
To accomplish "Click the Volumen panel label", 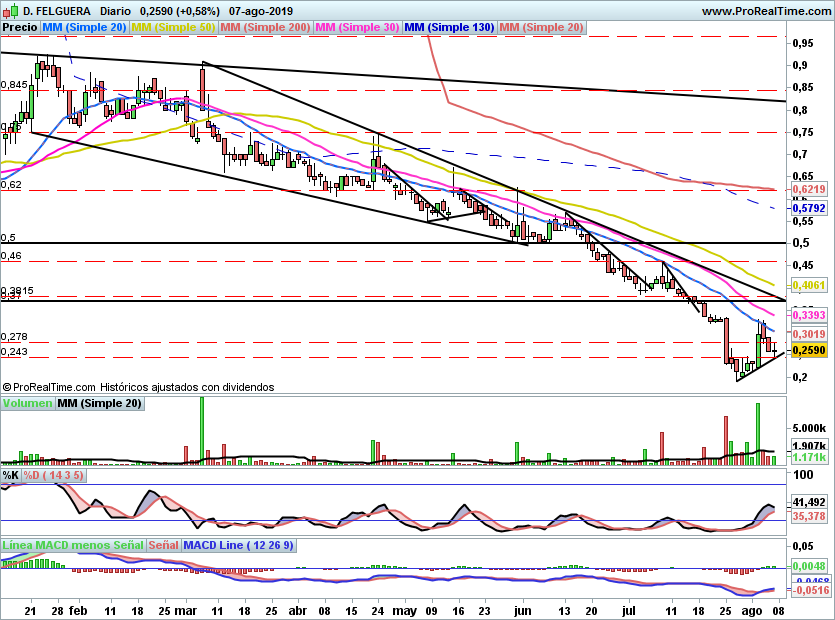I will click(27, 403).
